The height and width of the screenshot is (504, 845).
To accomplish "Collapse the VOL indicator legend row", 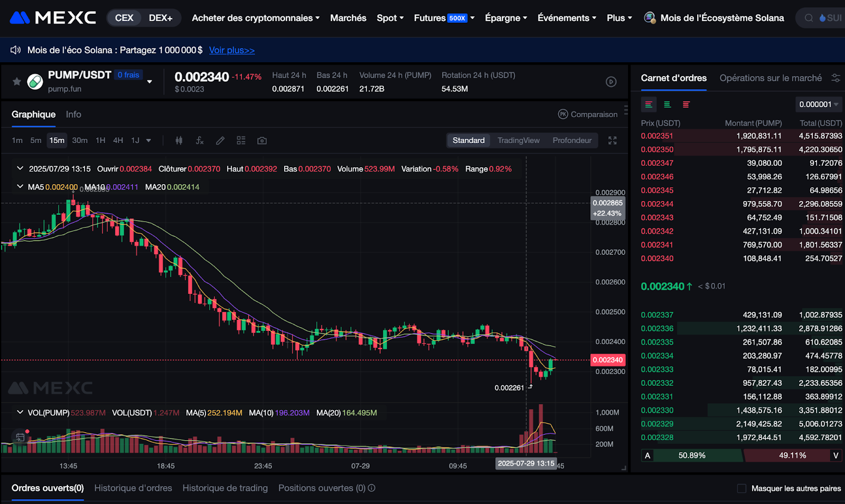I will point(20,412).
